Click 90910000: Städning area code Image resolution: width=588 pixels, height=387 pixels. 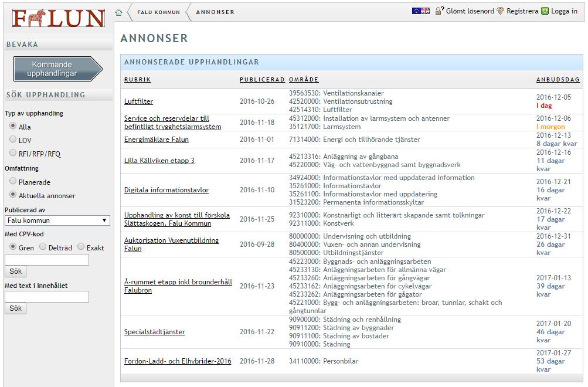pyautogui.click(x=319, y=344)
